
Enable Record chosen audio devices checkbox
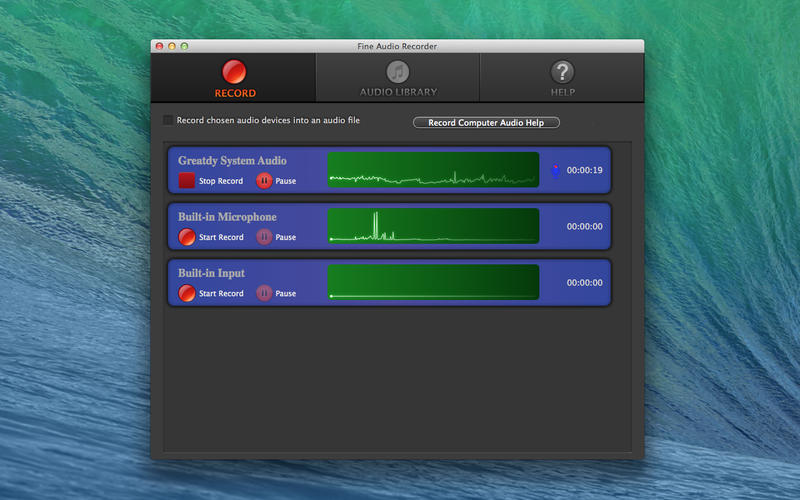(167, 120)
